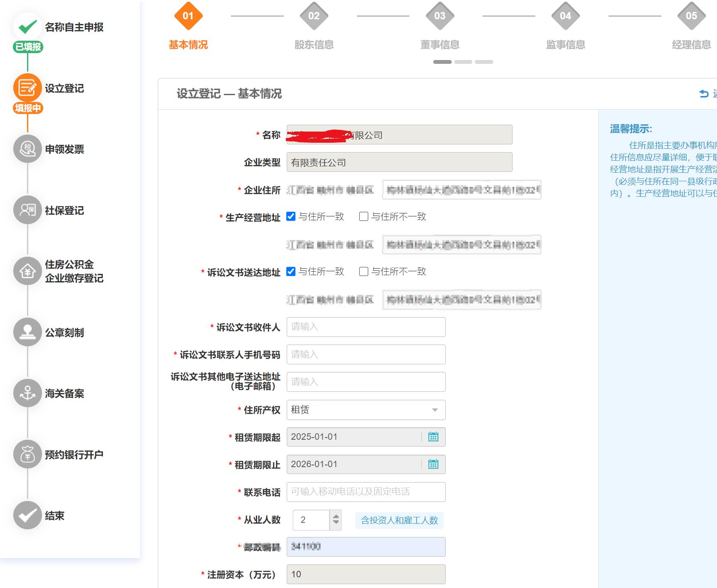Click the 公章刻制 stamp icon
The width and height of the screenshot is (717, 588).
(x=27, y=332)
